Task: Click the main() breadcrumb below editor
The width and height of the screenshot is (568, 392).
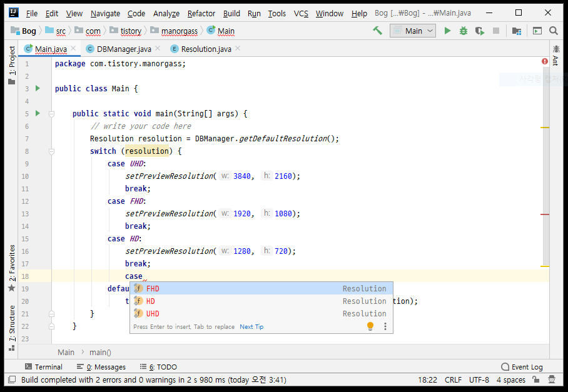Action: (x=100, y=352)
